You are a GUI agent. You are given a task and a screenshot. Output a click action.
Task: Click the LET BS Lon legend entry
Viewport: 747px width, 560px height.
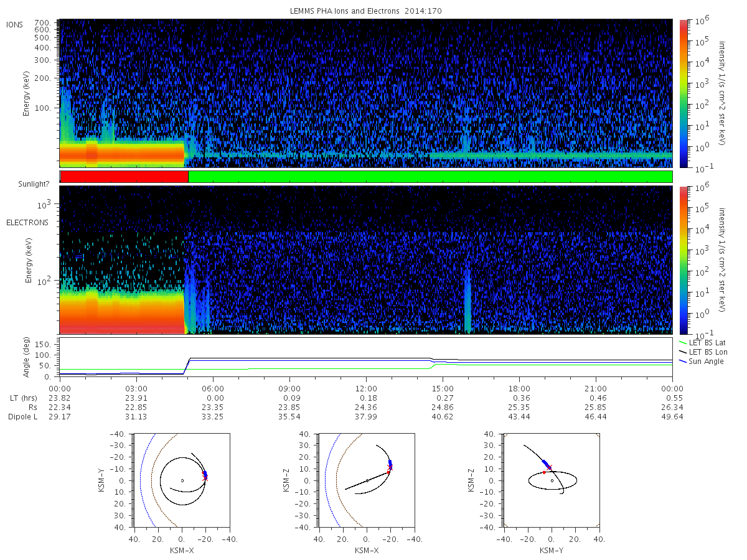706,352
